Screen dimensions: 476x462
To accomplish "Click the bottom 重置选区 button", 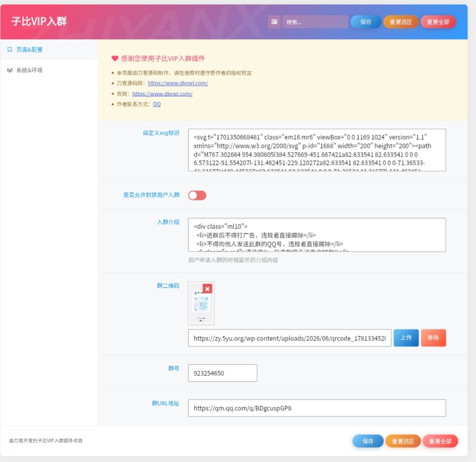I will [403, 441].
